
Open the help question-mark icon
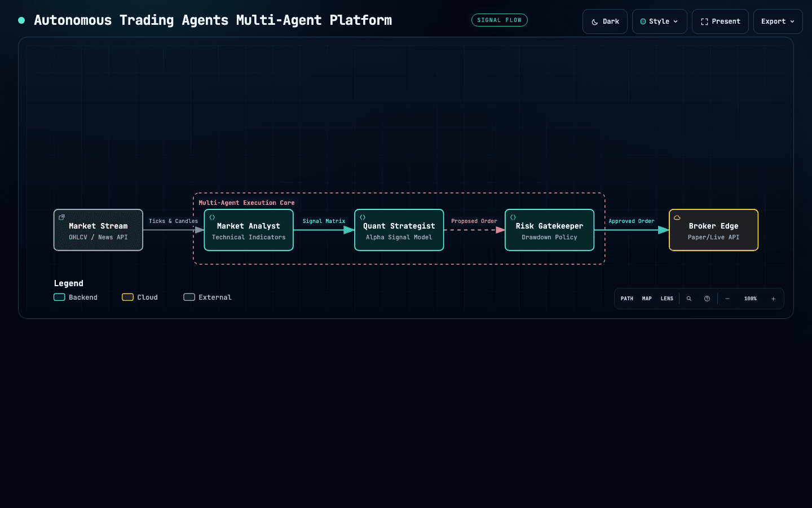(707, 299)
